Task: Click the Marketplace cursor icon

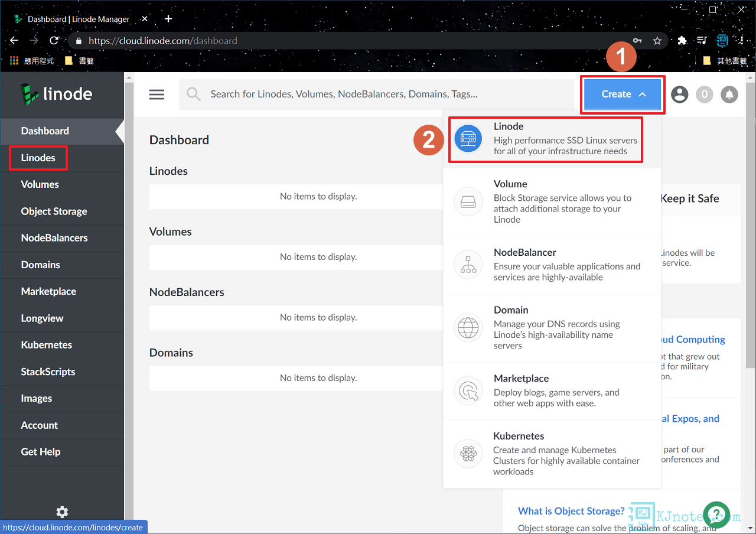Action: point(468,390)
